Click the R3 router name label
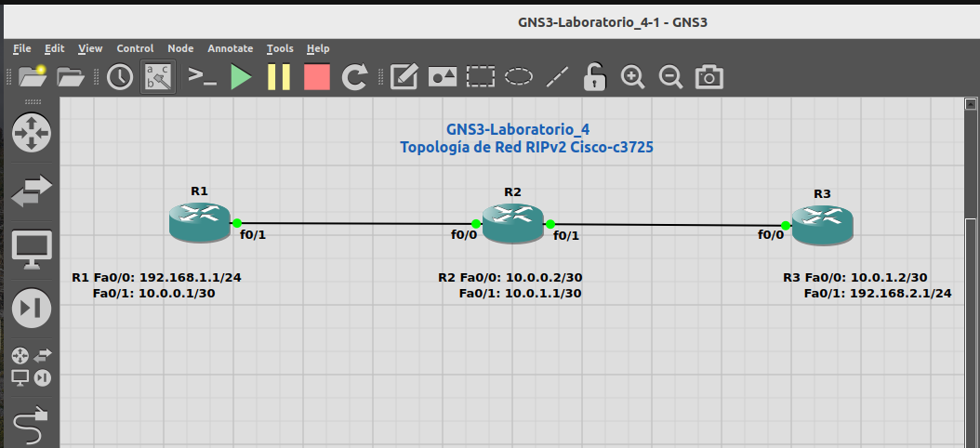The height and width of the screenshot is (448, 980). click(823, 193)
